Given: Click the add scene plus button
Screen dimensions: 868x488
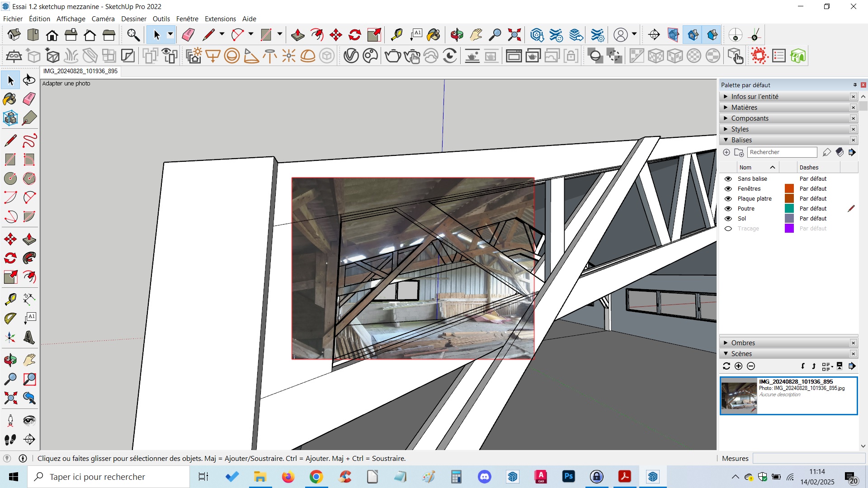Looking at the screenshot, I should pos(739,366).
